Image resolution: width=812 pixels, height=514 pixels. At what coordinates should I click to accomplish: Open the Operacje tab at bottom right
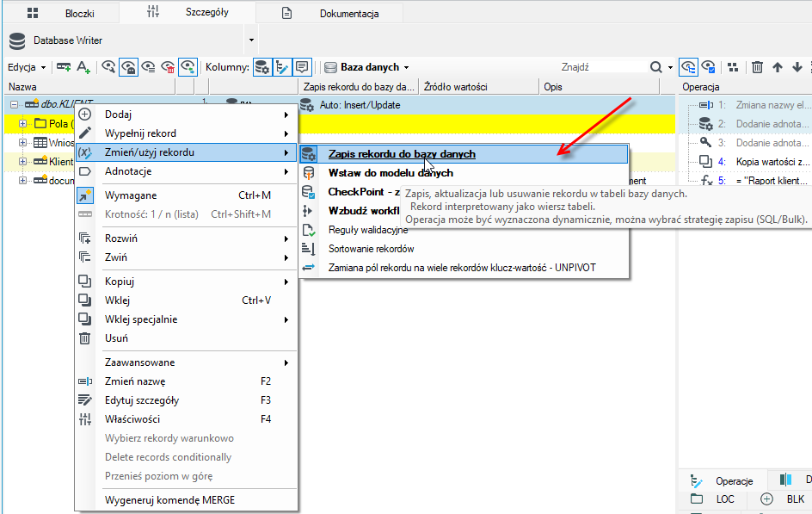click(723, 480)
